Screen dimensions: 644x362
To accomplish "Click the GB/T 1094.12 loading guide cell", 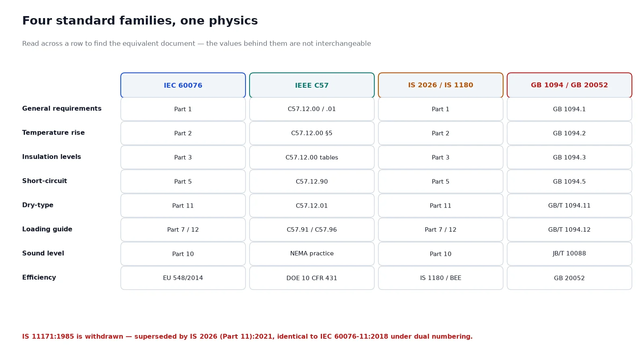I will pyautogui.click(x=570, y=230).
